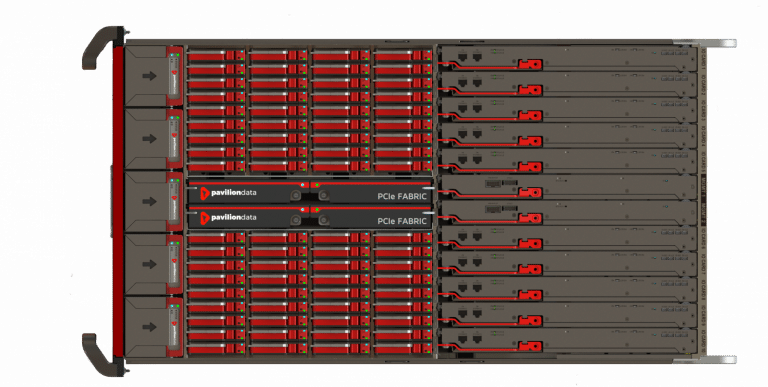Click the green status LED on upper PCIe fabric
768x387 pixels.
[317, 185]
